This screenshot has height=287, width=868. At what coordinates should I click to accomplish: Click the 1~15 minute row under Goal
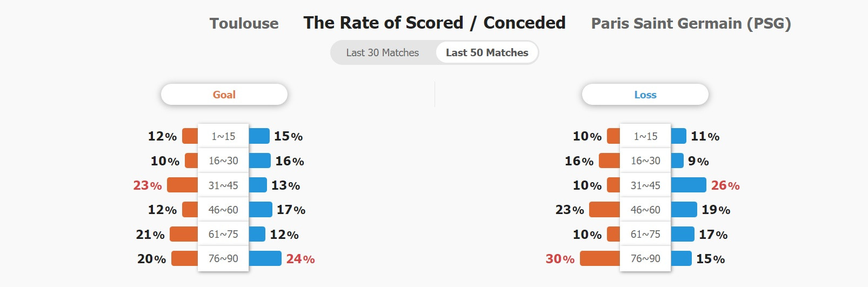click(x=223, y=136)
